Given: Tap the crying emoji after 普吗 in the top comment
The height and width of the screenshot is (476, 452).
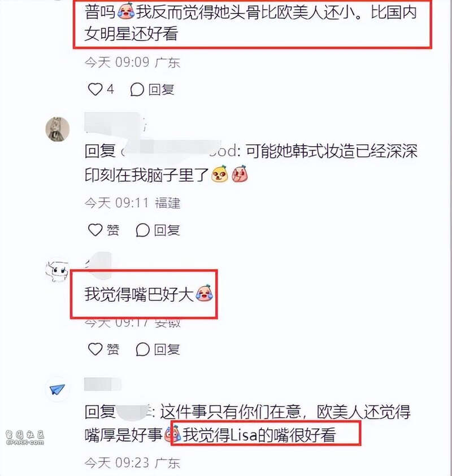Looking at the screenshot, I should coord(126,10).
